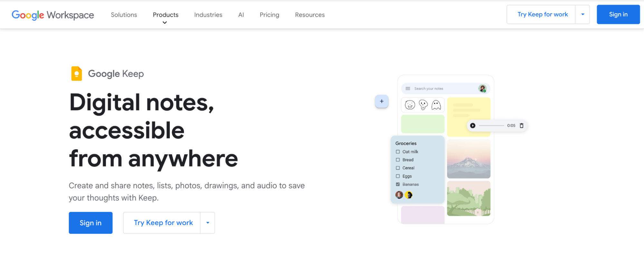Open the Products menu label
644x255 pixels.
point(166,15)
